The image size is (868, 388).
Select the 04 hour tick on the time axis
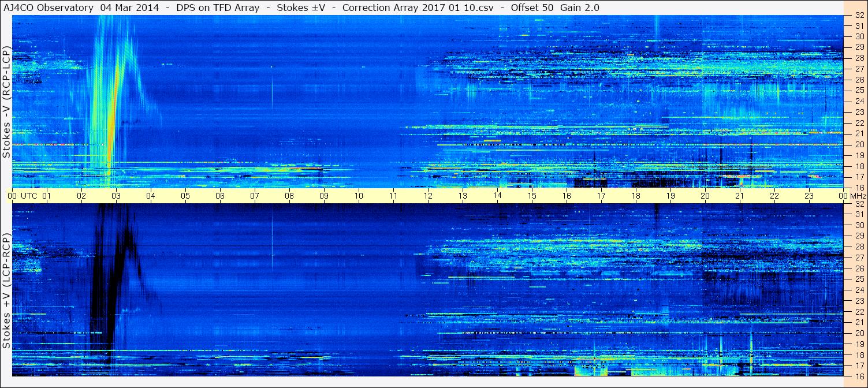pyautogui.click(x=151, y=196)
